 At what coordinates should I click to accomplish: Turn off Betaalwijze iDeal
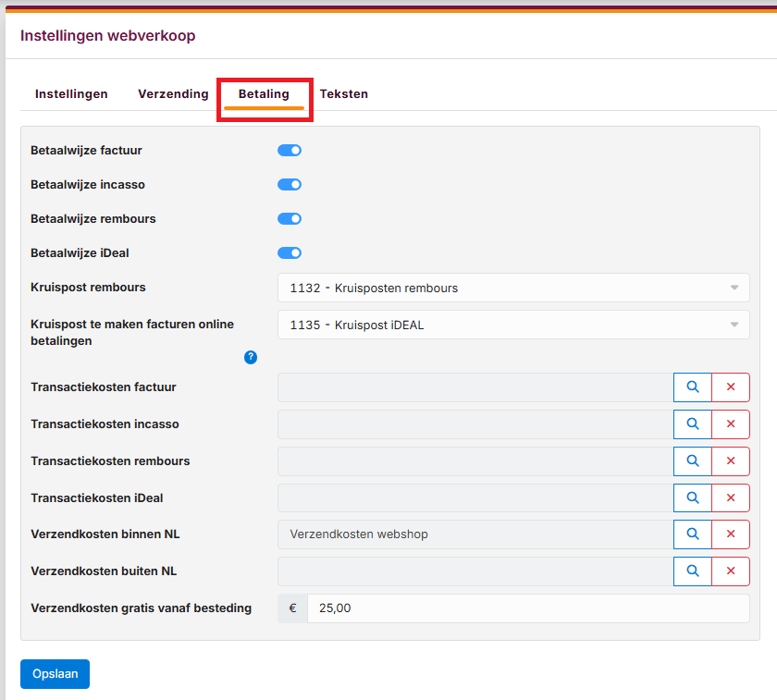click(x=289, y=252)
